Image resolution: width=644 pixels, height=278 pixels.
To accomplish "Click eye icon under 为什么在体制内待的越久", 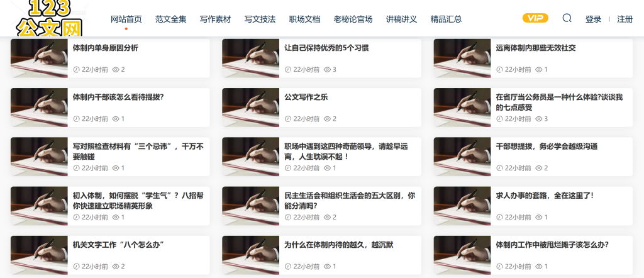I will click(327, 267).
